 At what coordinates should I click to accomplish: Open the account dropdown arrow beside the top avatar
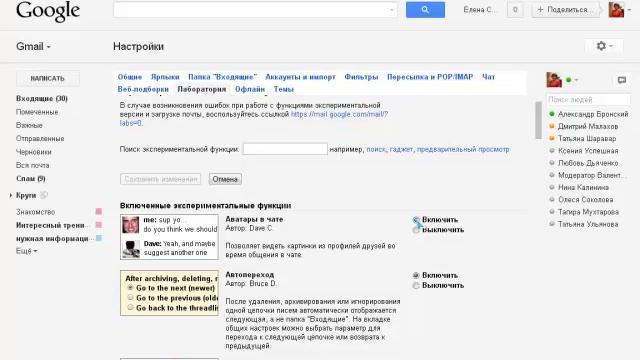[x=629, y=10]
